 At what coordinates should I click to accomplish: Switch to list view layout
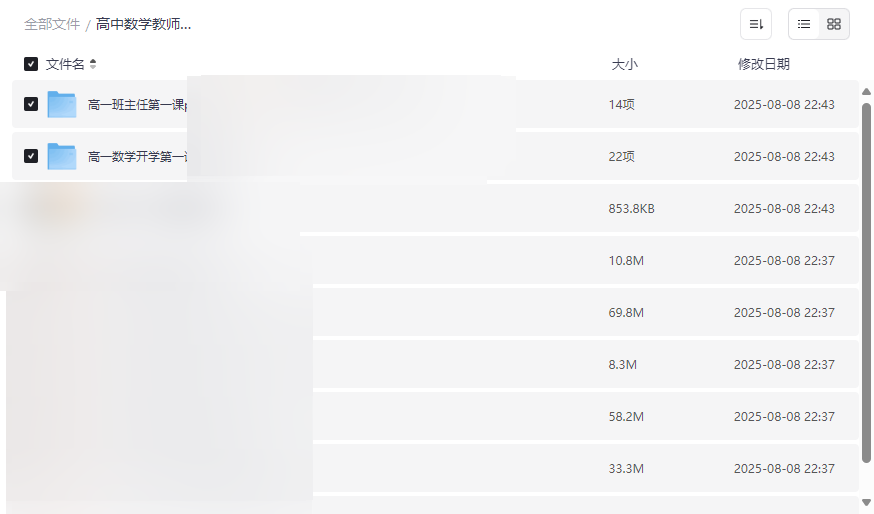tap(804, 24)
